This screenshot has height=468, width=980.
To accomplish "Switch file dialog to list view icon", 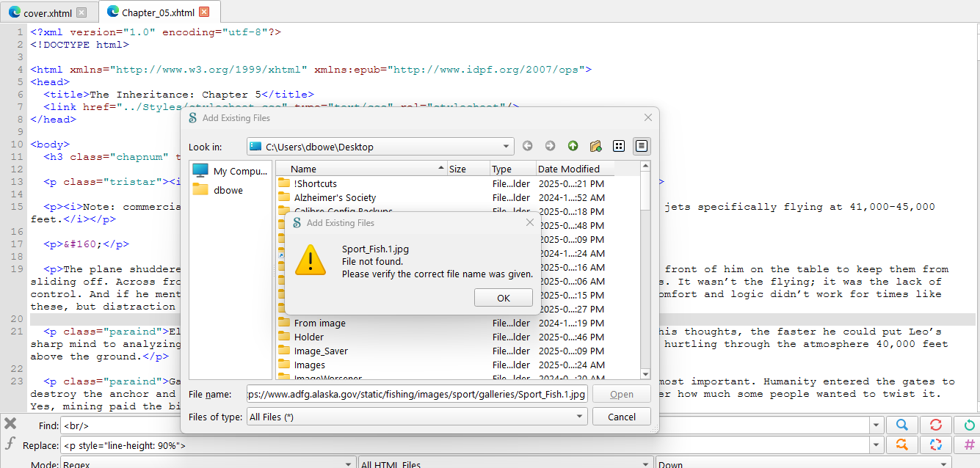I will click(x=619, y=146).
